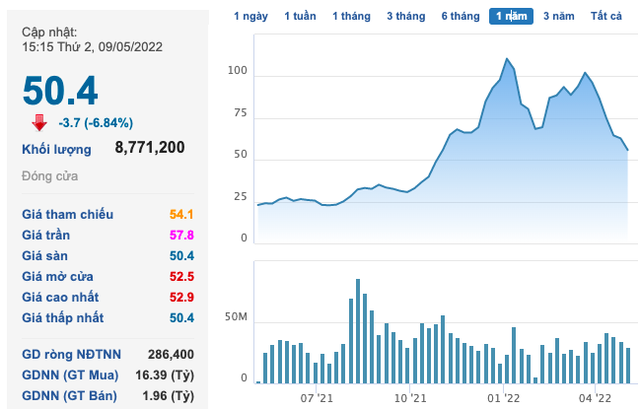Click the 'Khối lượng' volume label
Image resolution: width=640 pixels, height=409 pixels.
tap(57, 150)
